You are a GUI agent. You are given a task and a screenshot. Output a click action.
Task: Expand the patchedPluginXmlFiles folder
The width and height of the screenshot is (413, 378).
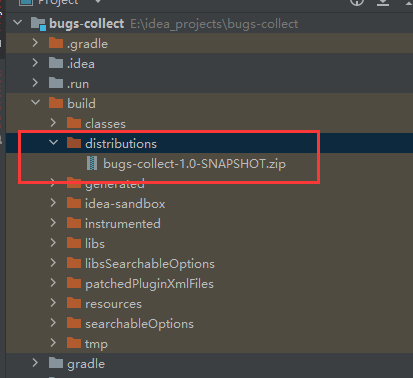coord(53,283)
